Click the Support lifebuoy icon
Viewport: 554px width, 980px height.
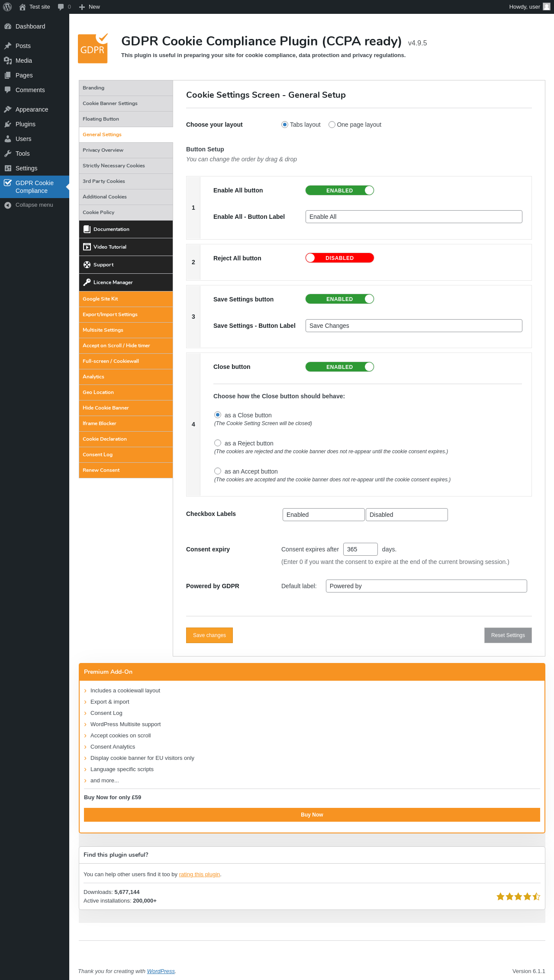[87, 265]
